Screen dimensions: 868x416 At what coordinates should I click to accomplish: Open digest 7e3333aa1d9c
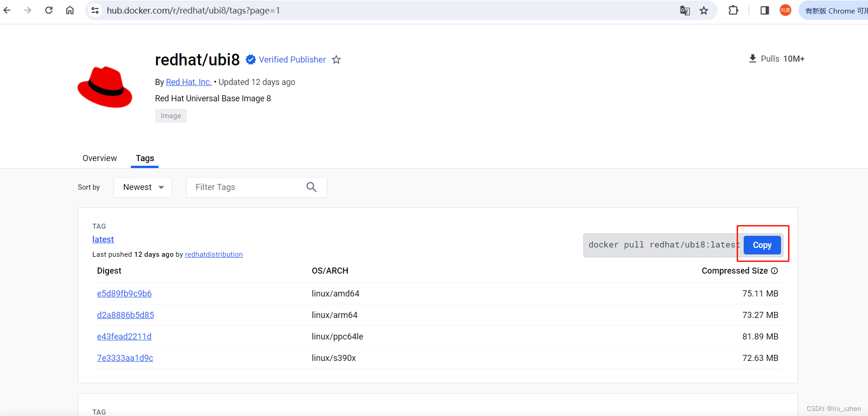pyautogui.click(x=125, y=358)
